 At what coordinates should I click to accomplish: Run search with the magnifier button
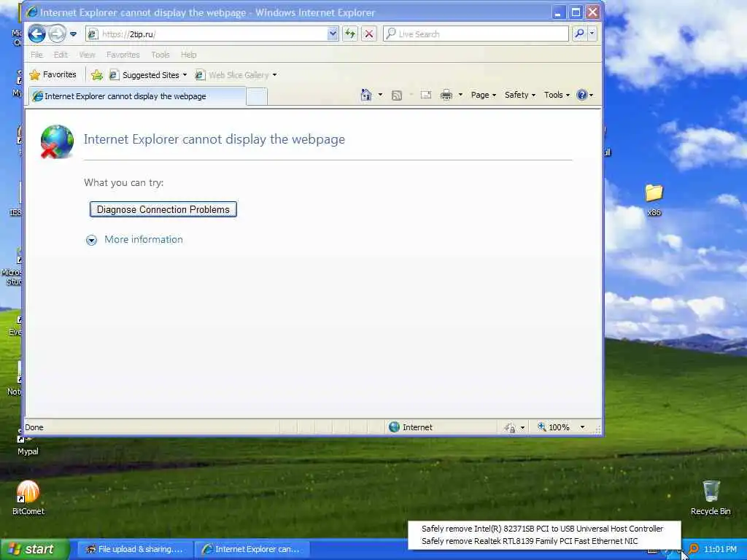point(579,34)
